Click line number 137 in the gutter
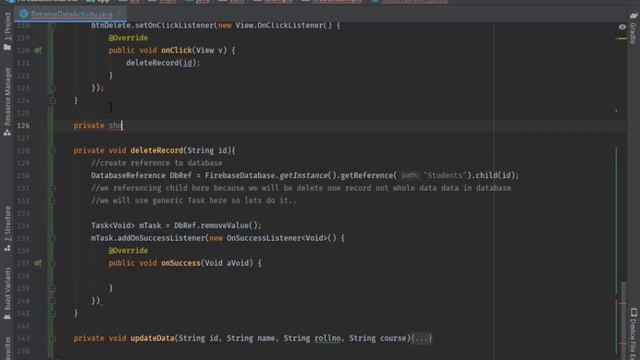 coord(23,263)
